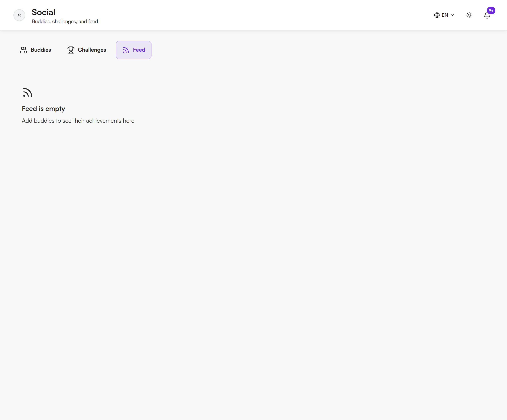
Task: Open the notifications bell
Action: (487, 15)
